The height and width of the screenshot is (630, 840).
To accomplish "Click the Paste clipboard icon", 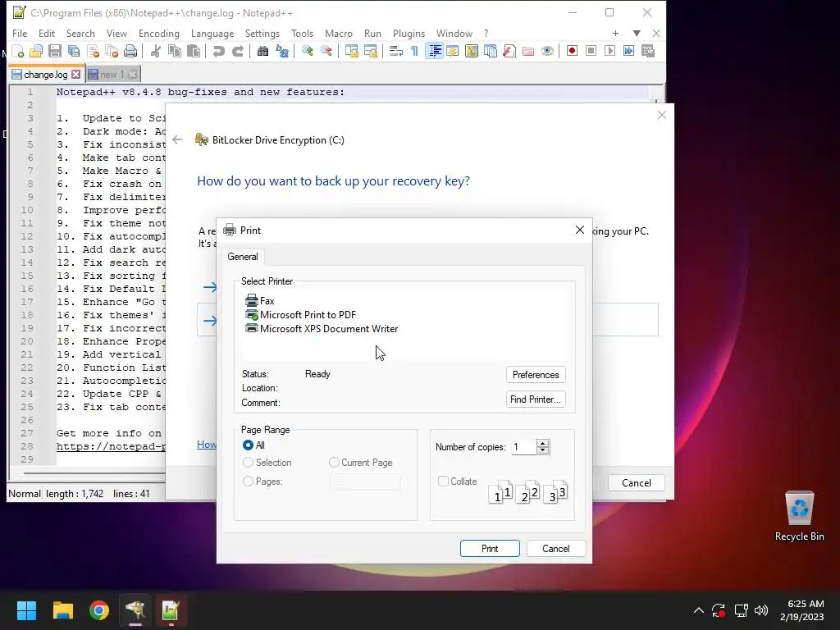I will 194,51.
